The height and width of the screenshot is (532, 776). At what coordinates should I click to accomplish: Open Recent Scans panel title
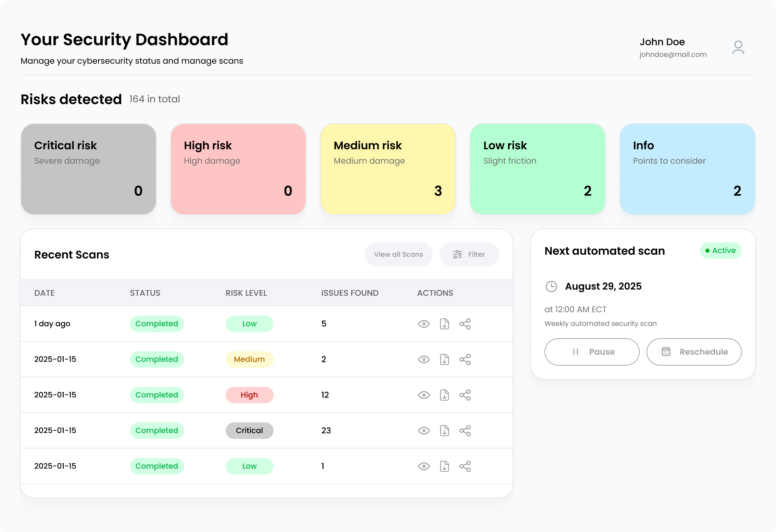(72, 254)
